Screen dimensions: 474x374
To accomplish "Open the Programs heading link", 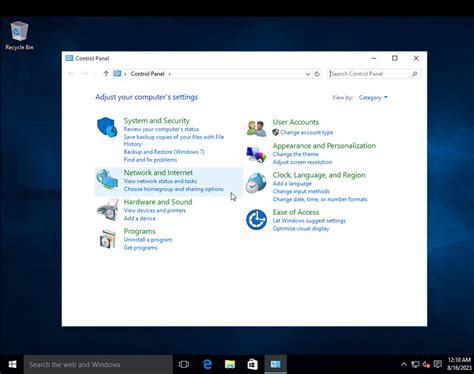I will [x=139, y=231].
